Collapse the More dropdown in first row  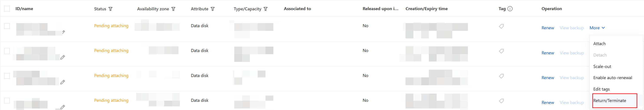597,28
